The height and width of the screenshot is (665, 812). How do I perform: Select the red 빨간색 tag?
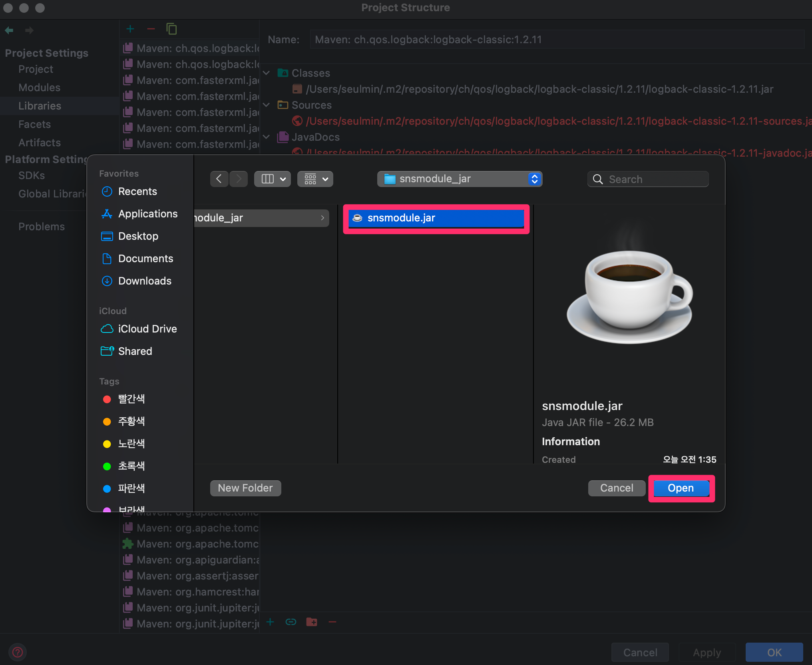(131, 399)
